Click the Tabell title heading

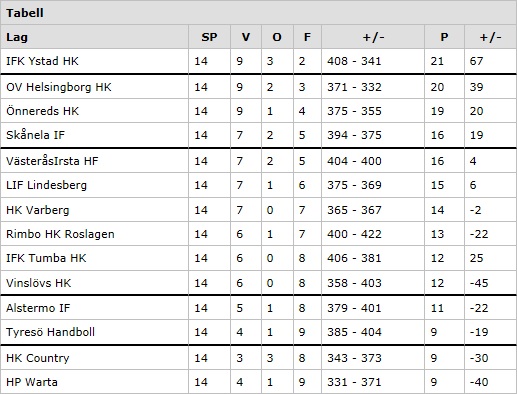pyautogui.click(x=25, y=13)
